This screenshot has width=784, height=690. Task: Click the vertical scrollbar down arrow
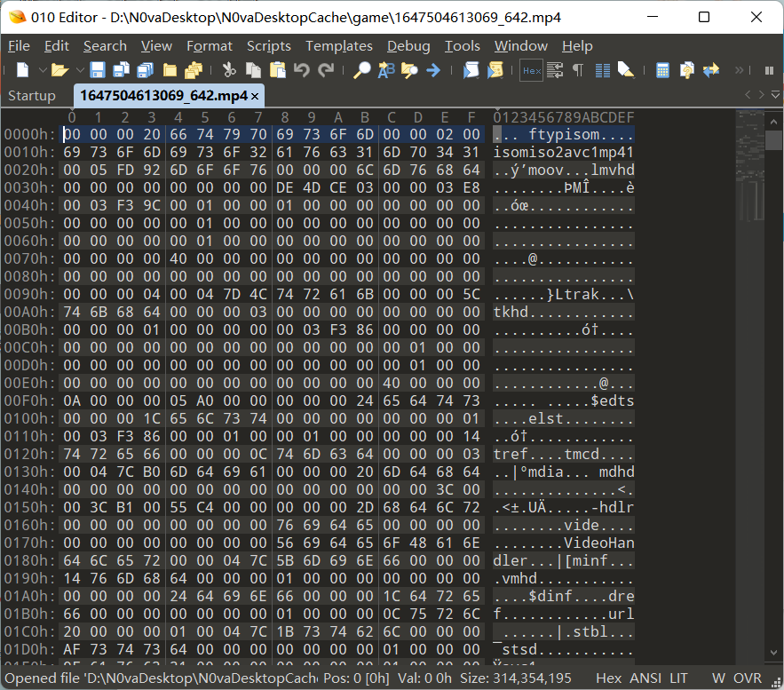click(x=773, y=653)
